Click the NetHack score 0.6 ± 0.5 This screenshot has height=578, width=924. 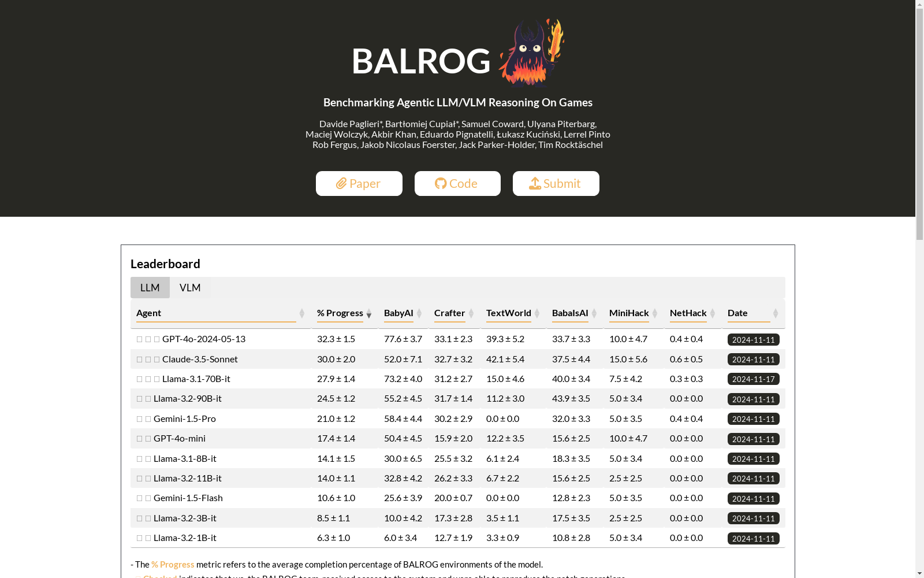pyautogui.click(x=686, y=359)
